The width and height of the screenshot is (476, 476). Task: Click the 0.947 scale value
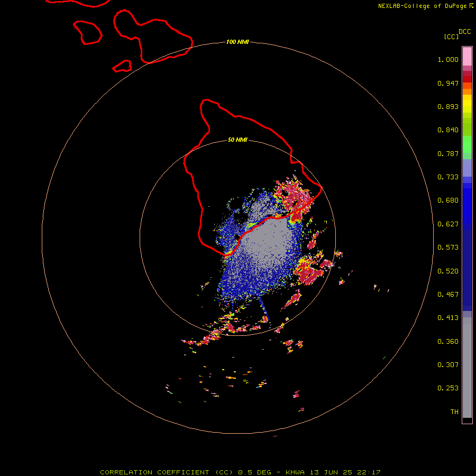click(x=448, y=83)
